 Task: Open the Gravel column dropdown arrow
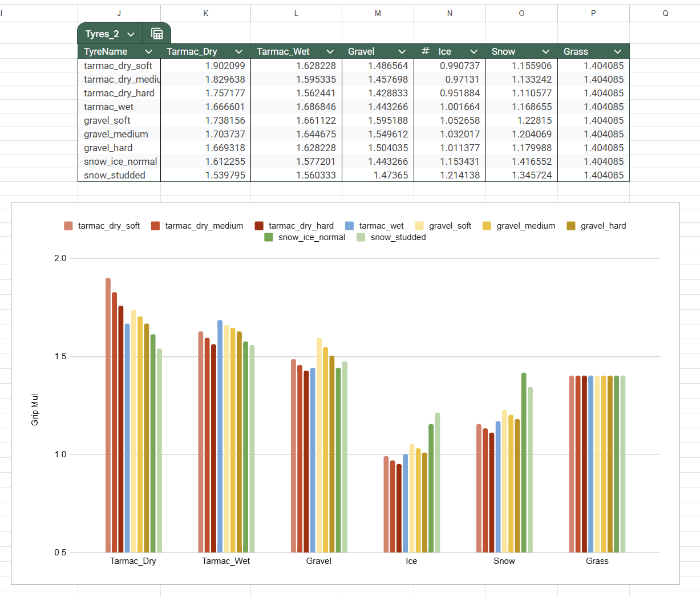pos(402,52)
